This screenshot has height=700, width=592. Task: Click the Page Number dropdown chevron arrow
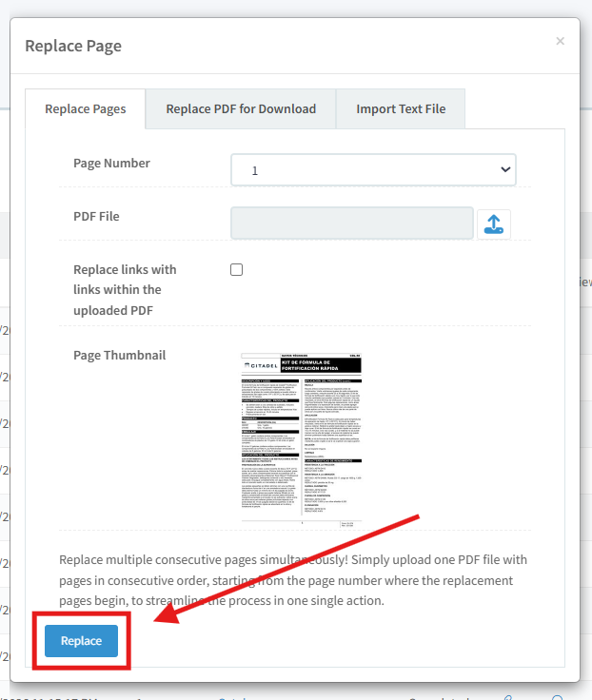pos(504,170)
